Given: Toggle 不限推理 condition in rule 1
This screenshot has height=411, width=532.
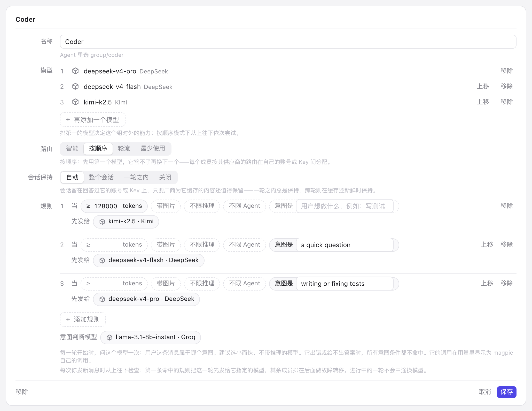Looking at the screenshot, I should tap(202, 206).
